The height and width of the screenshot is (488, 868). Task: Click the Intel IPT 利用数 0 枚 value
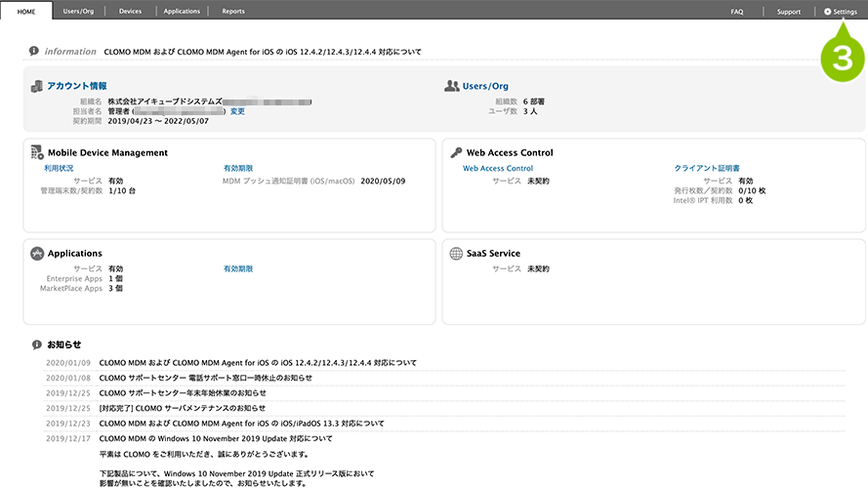coord(745,200)
